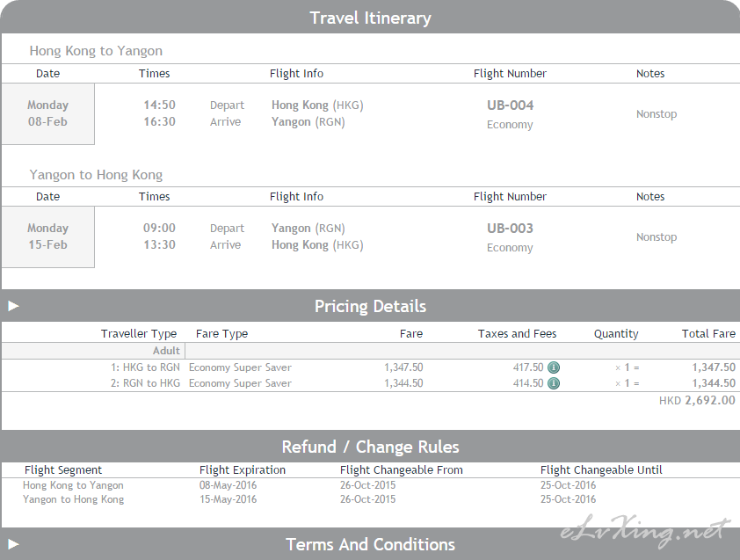The width and height of the screenshot is (740, 560).
Task: Click info icon beside 417.50 taxes
Action: [x=554, y=367]
